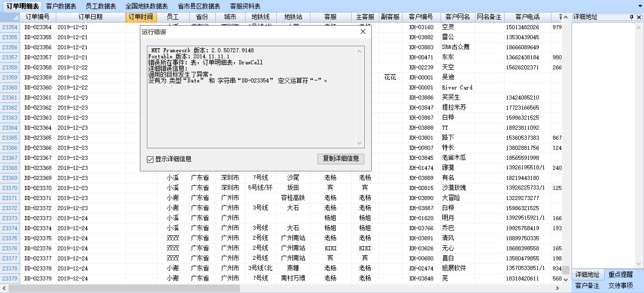
Task: Select the 订单时间 column header
Action: (x=141, y=17)
